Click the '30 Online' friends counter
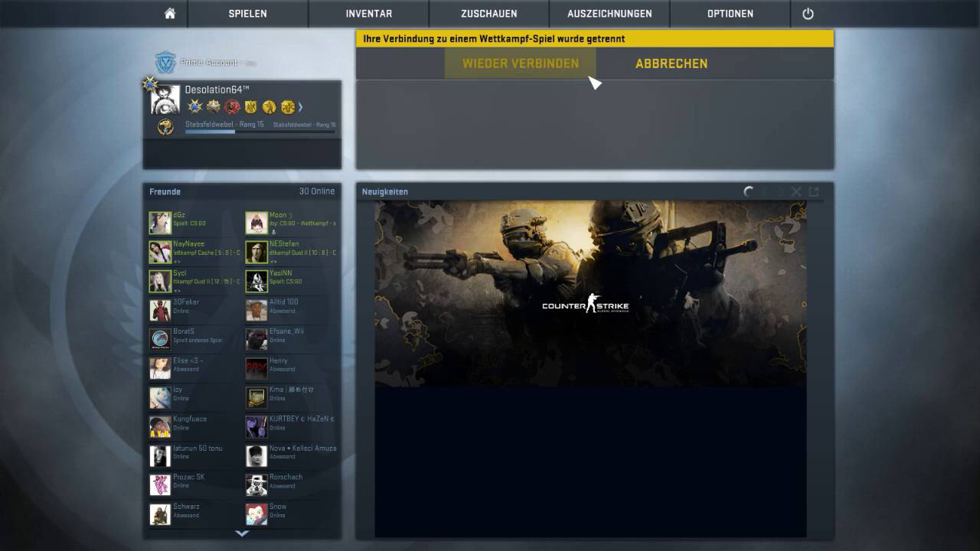Screen dimensions: 980x551 pyautogui.click(x=317, y=192)
